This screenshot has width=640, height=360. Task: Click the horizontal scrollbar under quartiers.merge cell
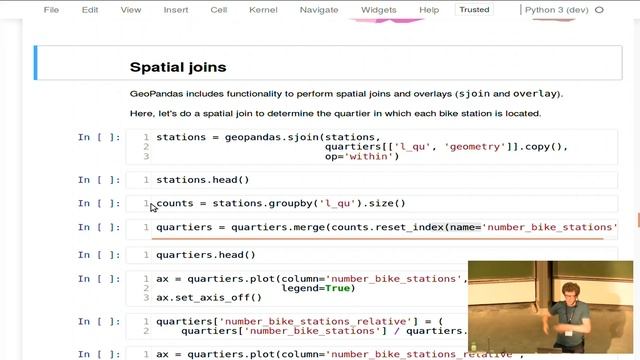point(378,238)
